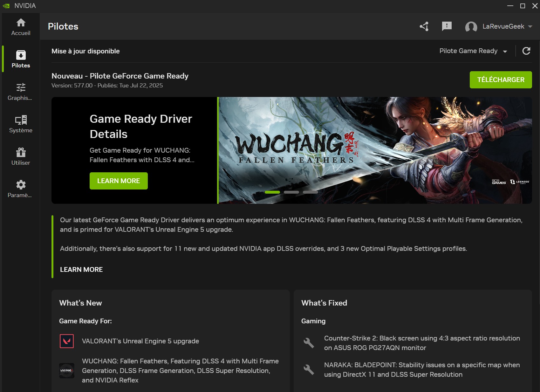Screen dimensions: 540x392
Task: Click the user avatar profile picture
Action: (x=471, y=27)
